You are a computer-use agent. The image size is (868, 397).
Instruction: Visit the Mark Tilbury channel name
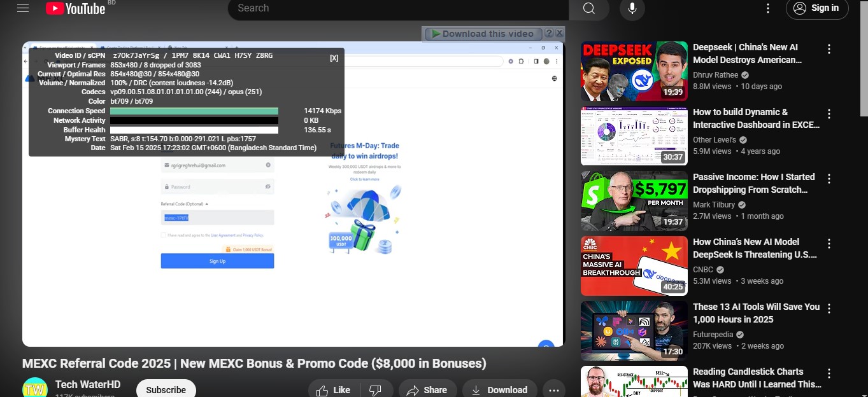click(713, 205)
